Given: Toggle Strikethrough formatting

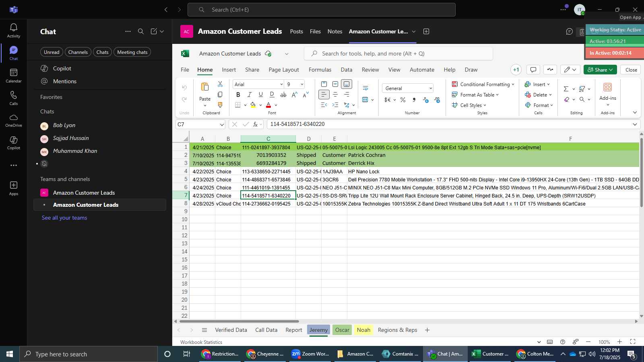Looking at the screenshot, I should click(x=283, y=95).
